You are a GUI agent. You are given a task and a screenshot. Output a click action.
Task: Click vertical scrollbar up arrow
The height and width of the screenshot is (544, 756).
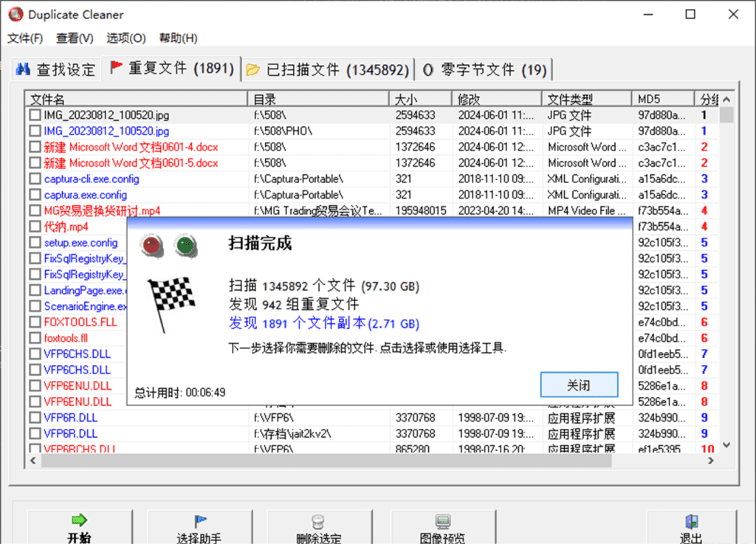pos(726,99)
